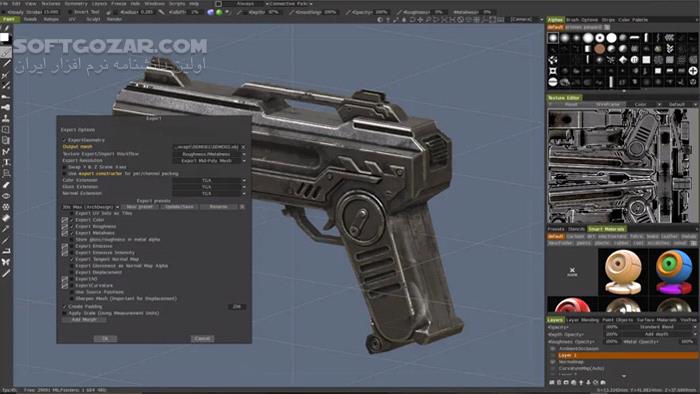The width and height of the screenshot is (700, 394).
Task: Click the foreground color swatch in left toolbar
Action: (x=4, y=38)
